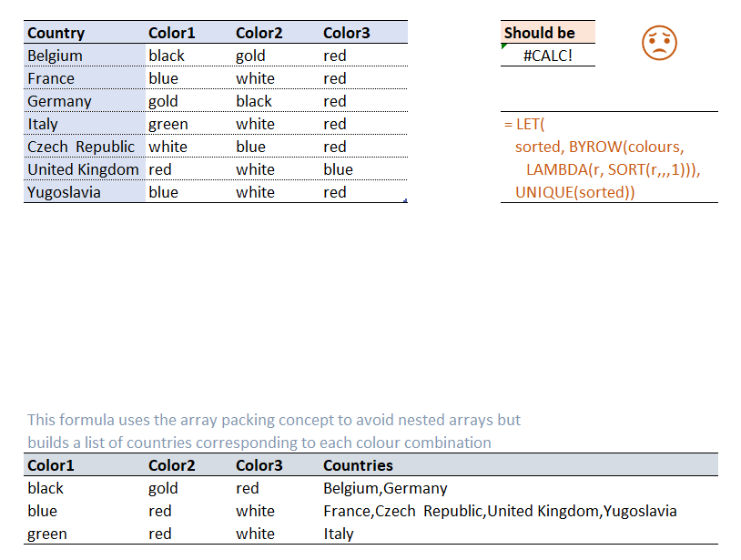
Task: Select the Belgium cell
Action: click(x=56, y=56)
